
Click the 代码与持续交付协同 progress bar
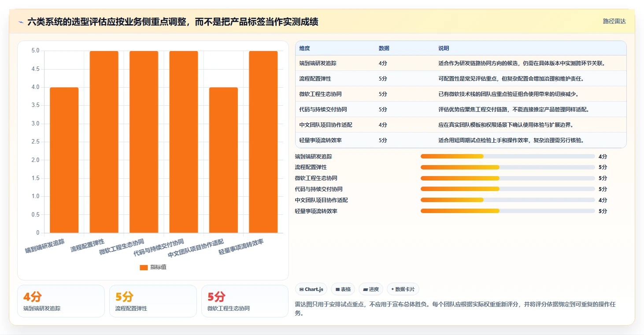point(508,189)
